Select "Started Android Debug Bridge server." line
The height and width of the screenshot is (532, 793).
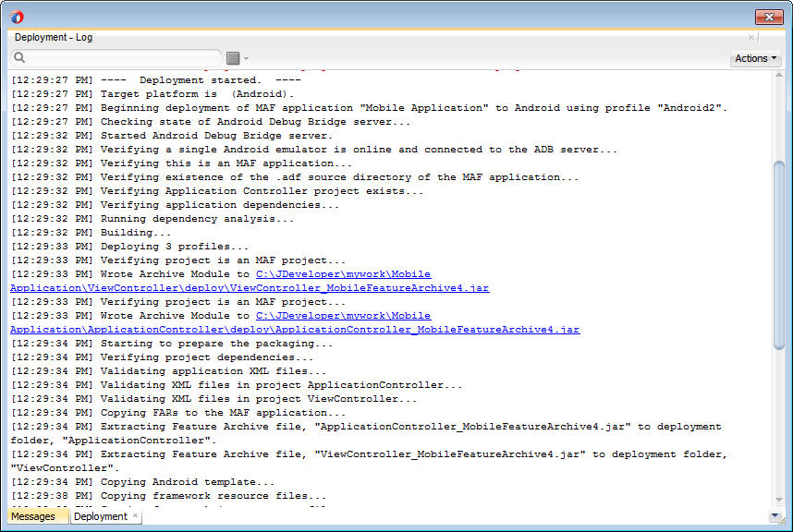coord(172,136)
